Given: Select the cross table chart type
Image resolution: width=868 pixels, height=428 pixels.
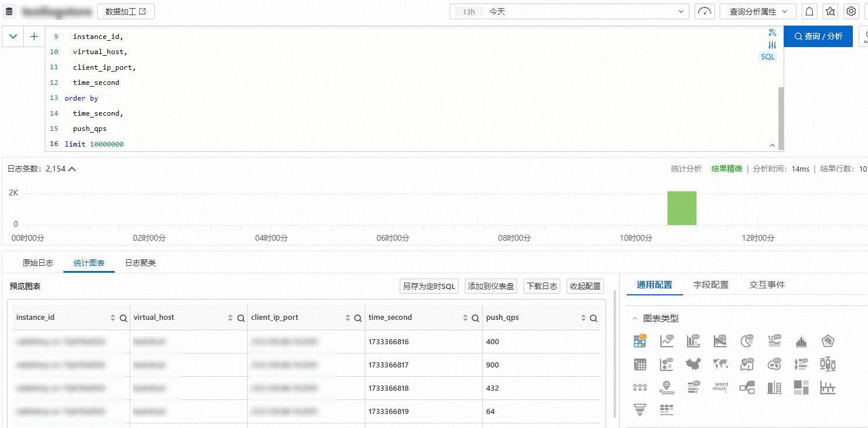Looking at the screenshot, I should pyautogui.click(x=667, y=410).
